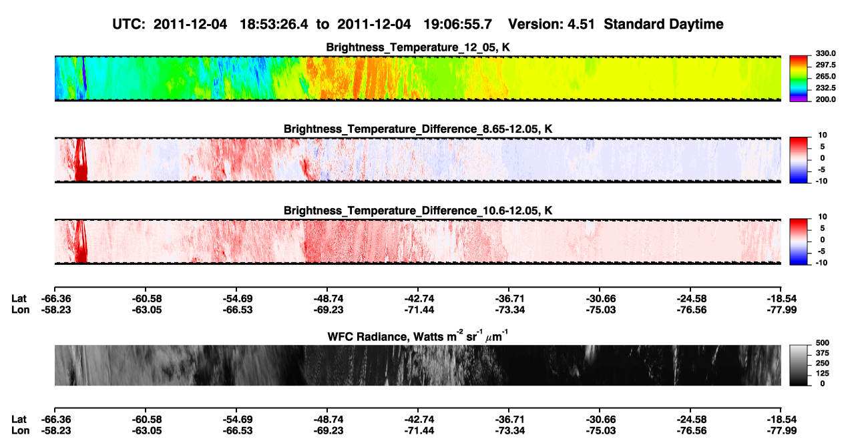Click longitude -75.03 on the axis above WFC panel
Viewport: 868px width, 445px height.
pyautogui.click(x=600, y=310)
